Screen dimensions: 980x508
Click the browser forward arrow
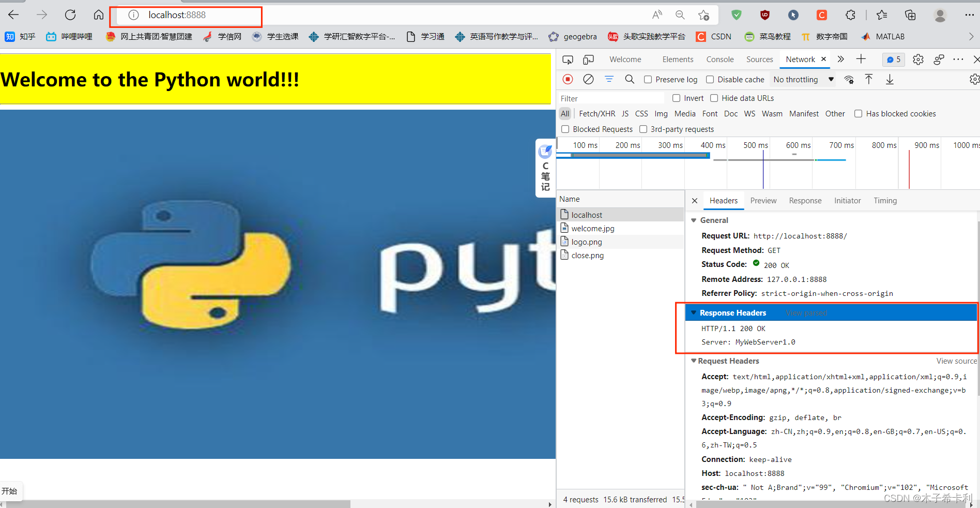coord(42,15)
